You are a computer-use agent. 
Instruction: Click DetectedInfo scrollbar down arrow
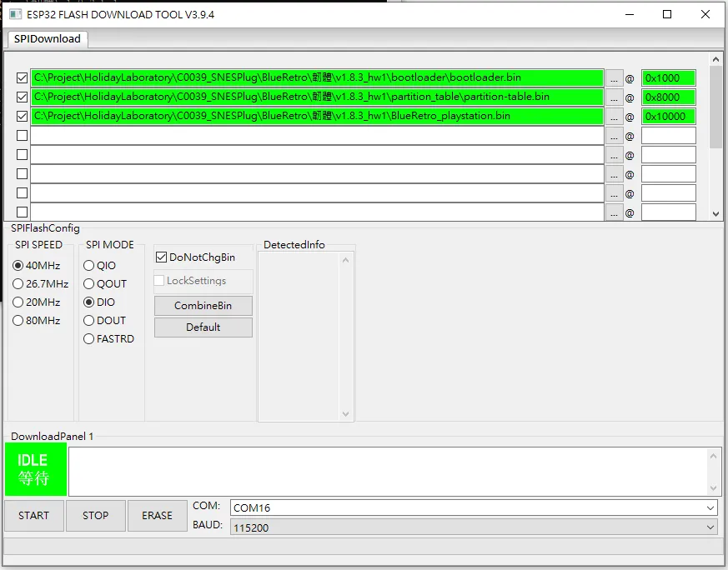(345, 413)
